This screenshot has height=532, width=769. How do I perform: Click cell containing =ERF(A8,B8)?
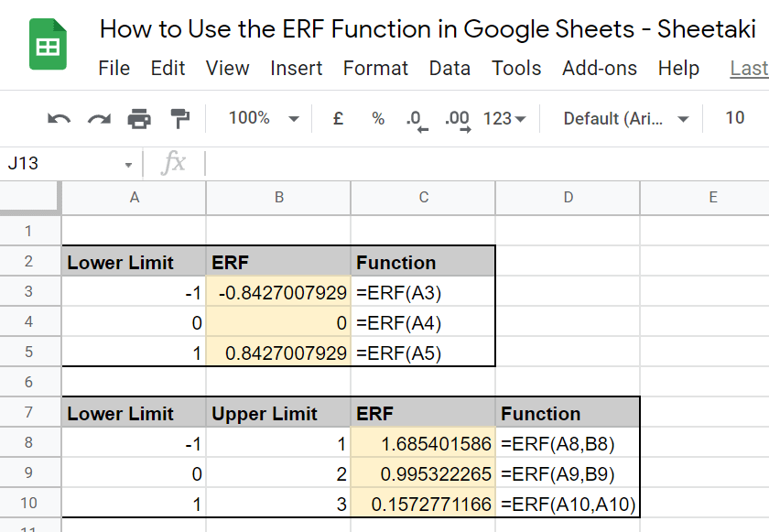tap(568, 443)
